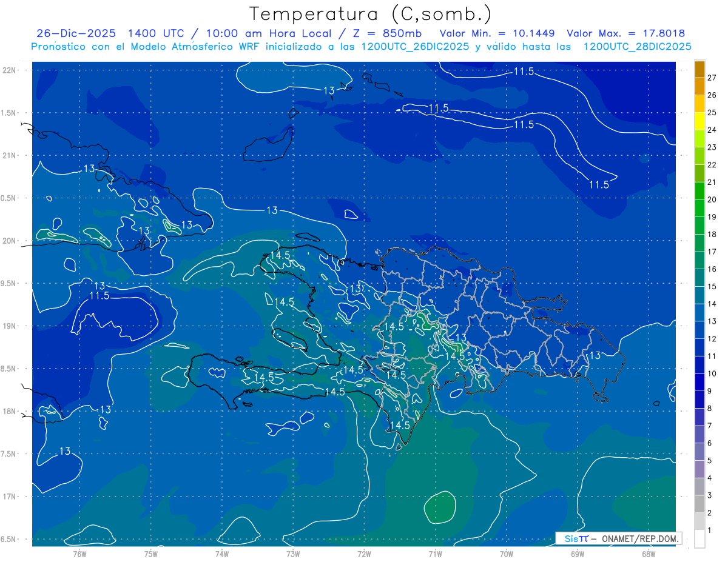Click the "1.5N" latitude label
This screenshot has height=562, width=728.
coord(9,113)
